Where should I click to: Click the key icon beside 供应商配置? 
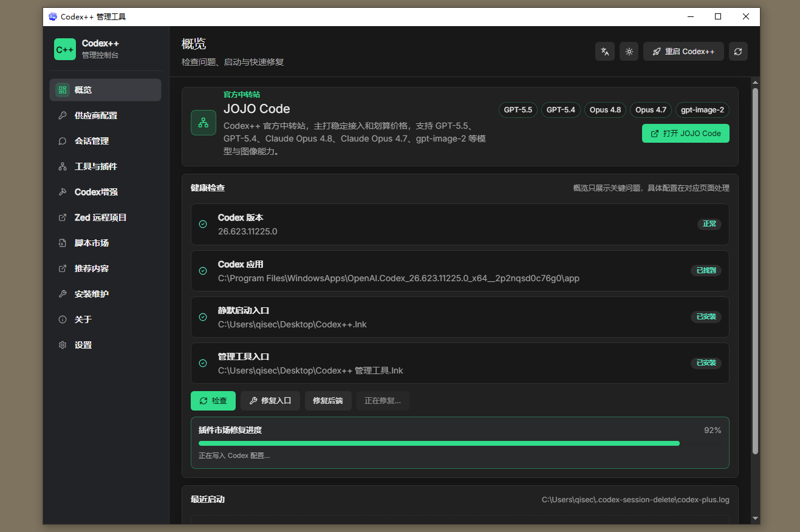pyautogui.click(x=62, y=115)
